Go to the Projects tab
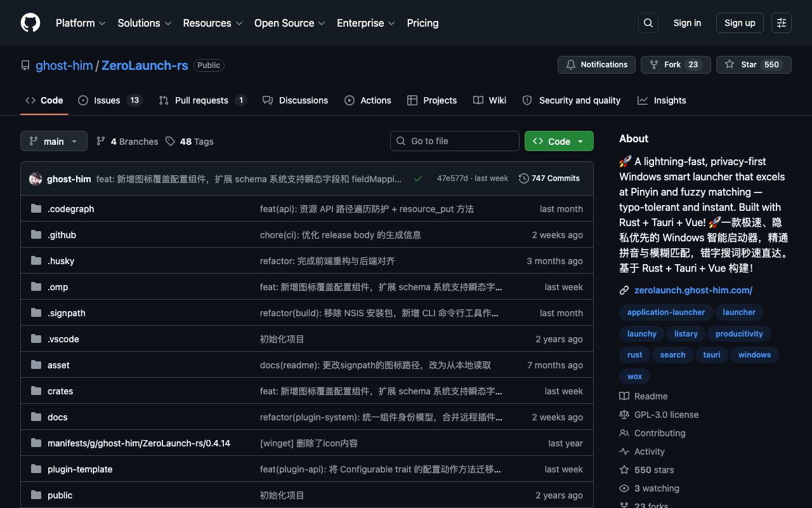 click(432, 100)
